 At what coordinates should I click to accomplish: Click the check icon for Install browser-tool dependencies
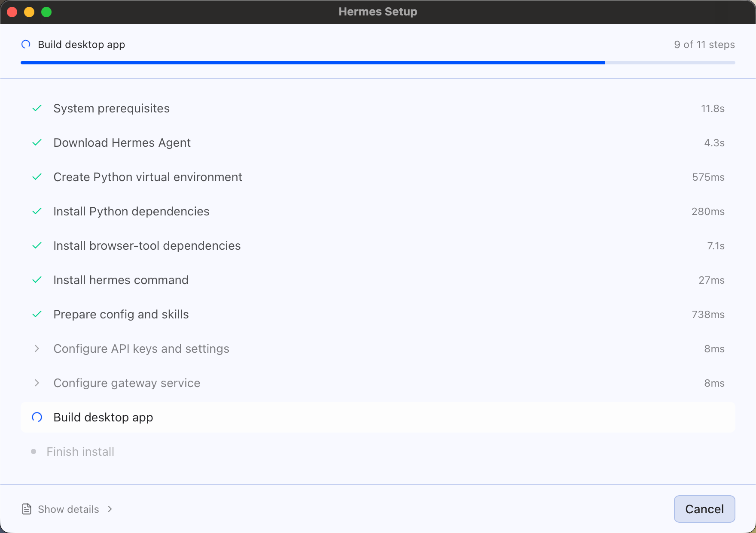point(37,245)
